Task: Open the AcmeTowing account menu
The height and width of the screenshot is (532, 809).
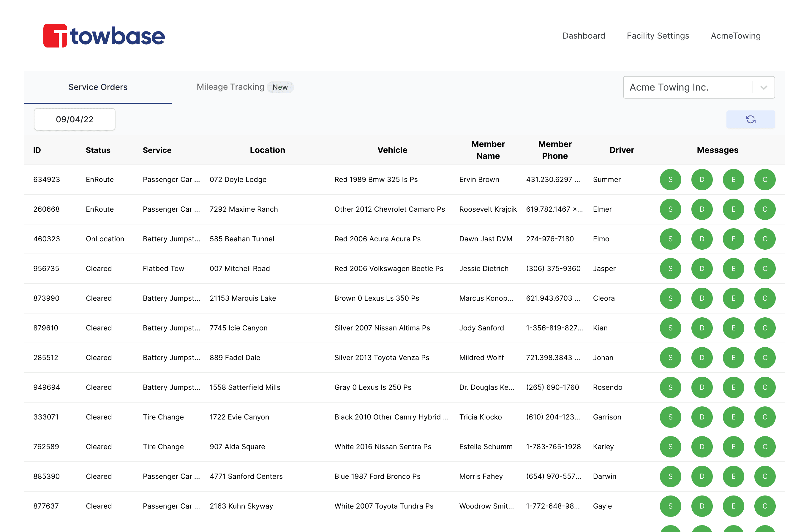Action: click(735, 36)
